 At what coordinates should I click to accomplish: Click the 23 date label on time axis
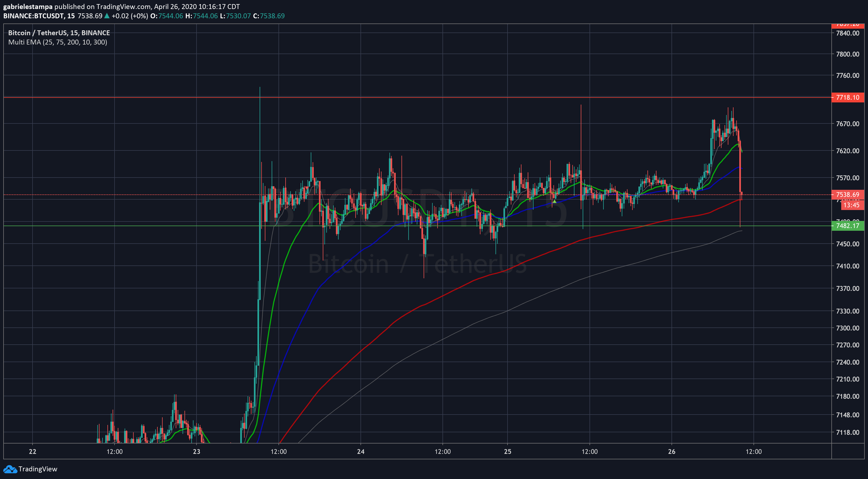tap(197, 452)
